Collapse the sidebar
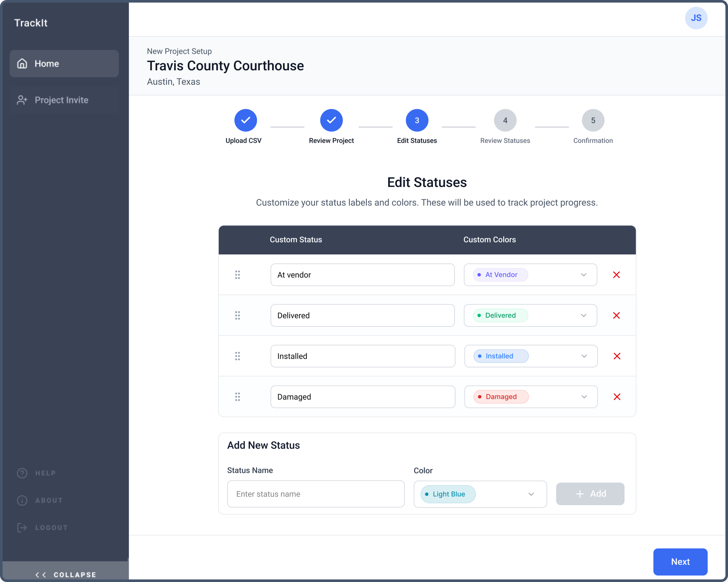The image size is (728, 582). pyautogui.click(x=66, y=574)
